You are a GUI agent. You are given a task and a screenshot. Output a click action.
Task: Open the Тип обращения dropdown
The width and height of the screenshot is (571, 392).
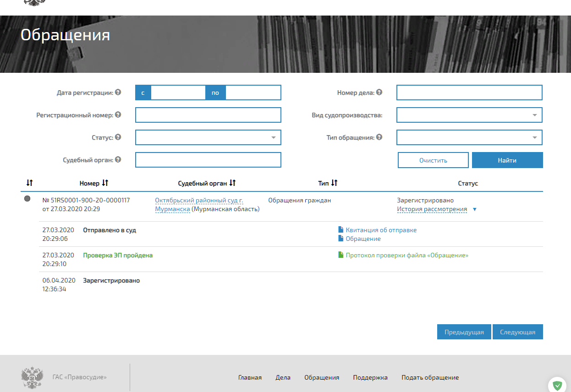(x=469, y=137)
